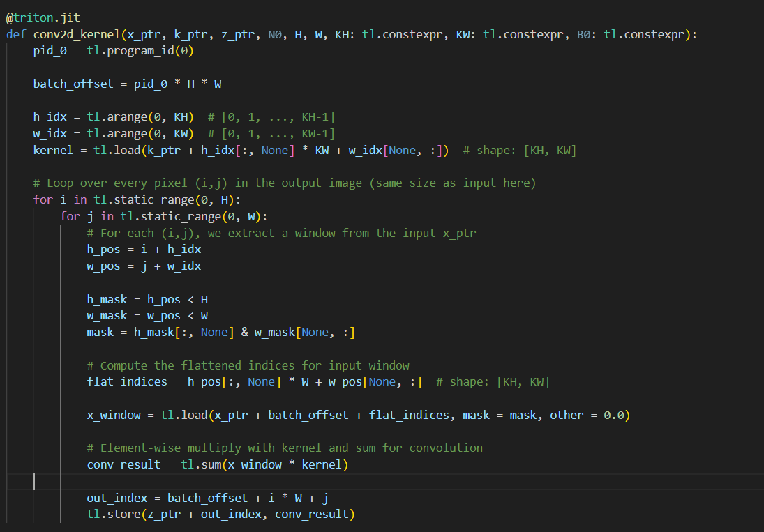764x532 pixels.
Task: Click the batch_offset = pid_0 * H * W line
Action: pos(127,84)
